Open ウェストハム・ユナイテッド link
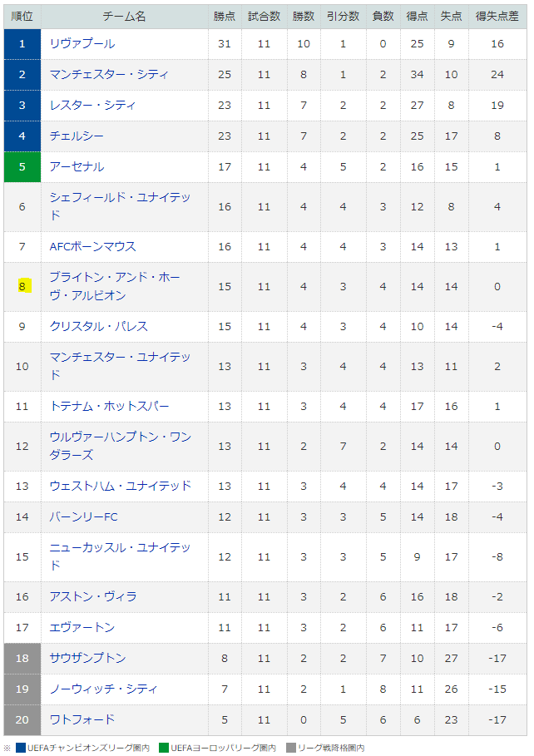This screenshot has height=756, width=534. pos(120,486)
